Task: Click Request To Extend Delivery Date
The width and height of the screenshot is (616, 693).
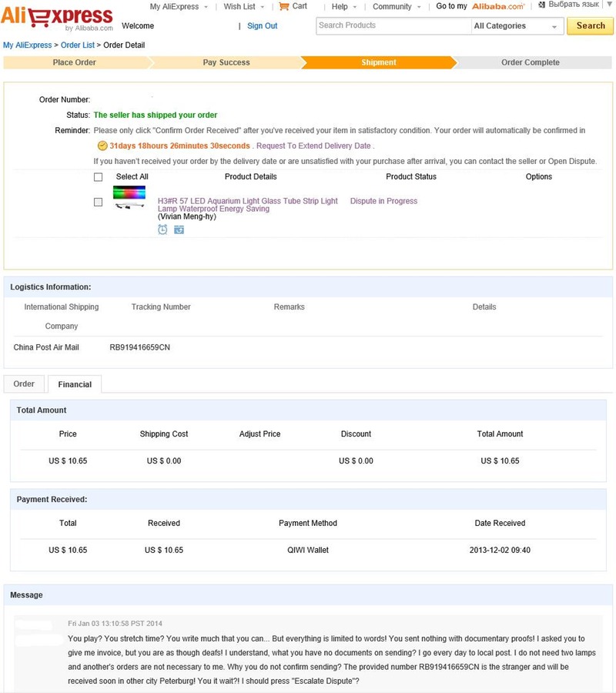Action: coord(313,146)
